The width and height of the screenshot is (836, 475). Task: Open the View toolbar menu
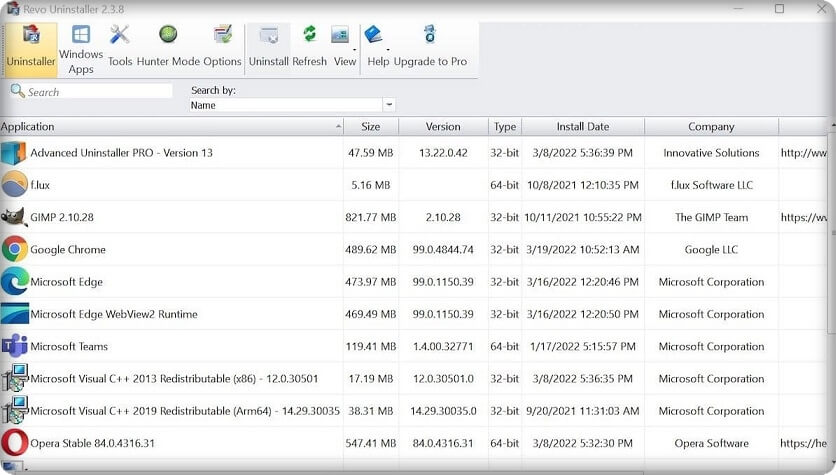[344, 47]
